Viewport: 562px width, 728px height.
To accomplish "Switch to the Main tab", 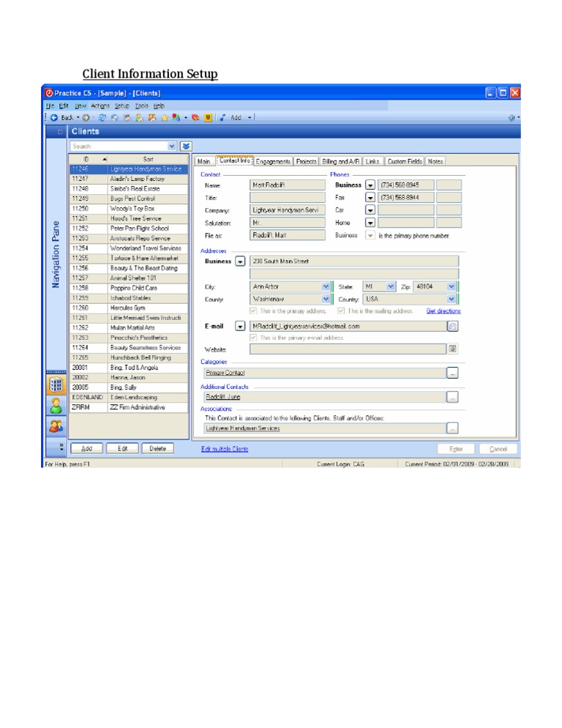I will point(204,162).
